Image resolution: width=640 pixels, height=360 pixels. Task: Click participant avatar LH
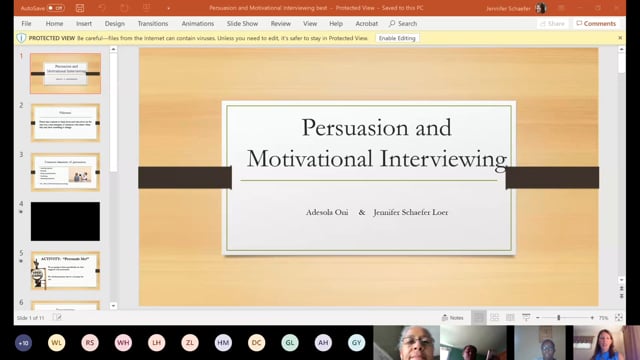tap(156, 343)
